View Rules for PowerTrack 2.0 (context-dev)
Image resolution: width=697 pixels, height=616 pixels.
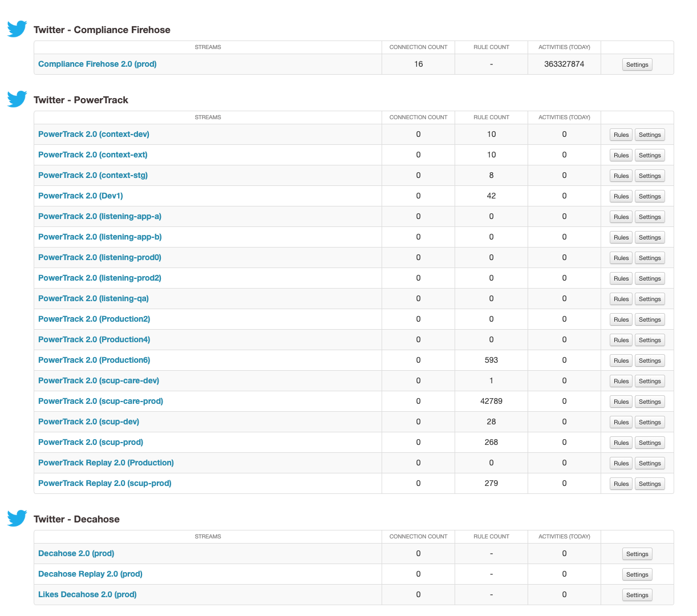[621, 135]
